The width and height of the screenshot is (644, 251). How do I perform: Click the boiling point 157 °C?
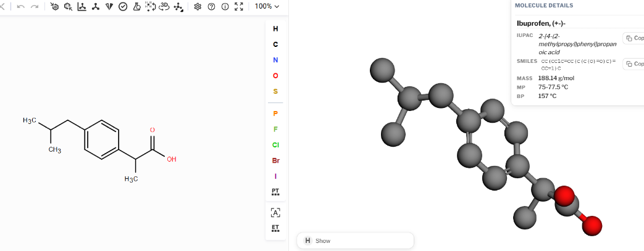coord(548,96)
